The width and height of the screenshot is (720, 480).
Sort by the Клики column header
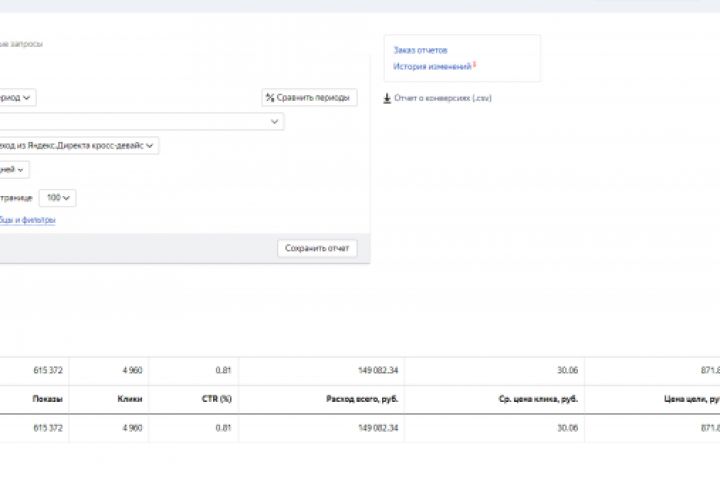pos(129,399)
